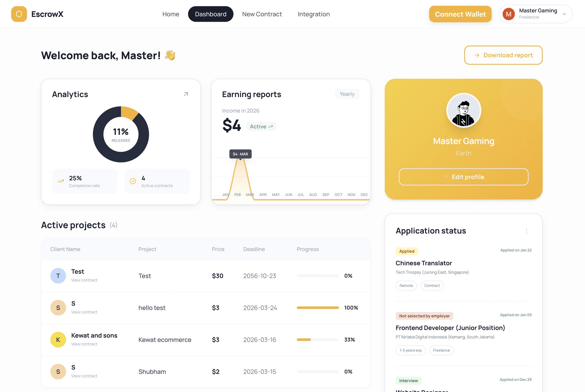Click the red M user avatar

[x=509, y=14]
